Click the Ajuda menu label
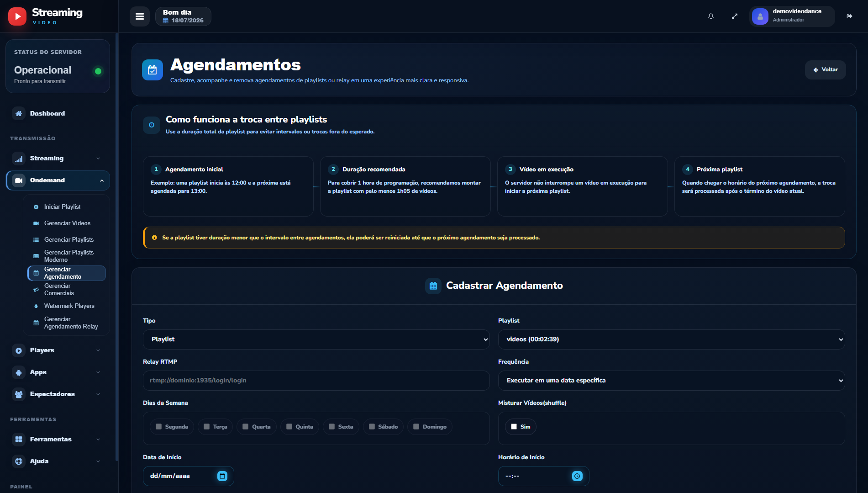Image resolution: width=868 pixels, height=493 pixels. pos(39,461)
